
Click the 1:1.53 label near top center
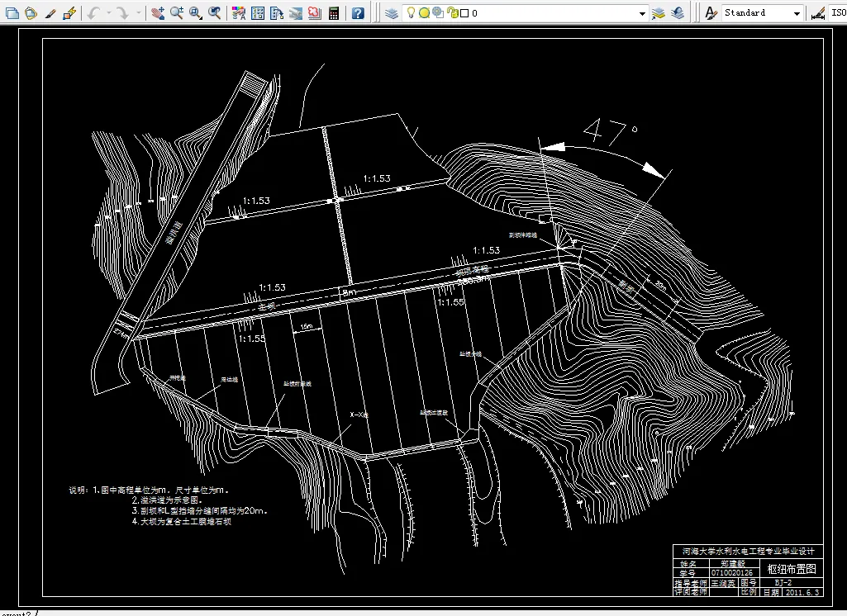click(377, 178)
